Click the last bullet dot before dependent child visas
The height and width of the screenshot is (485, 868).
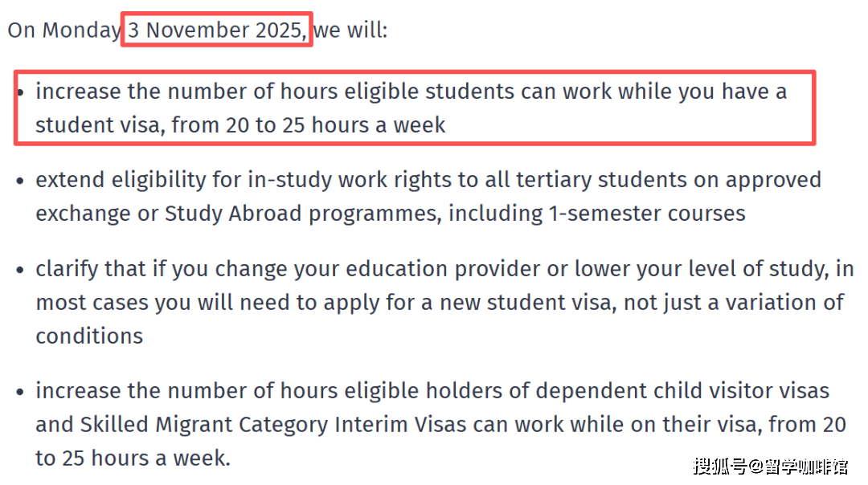point(22,392)
